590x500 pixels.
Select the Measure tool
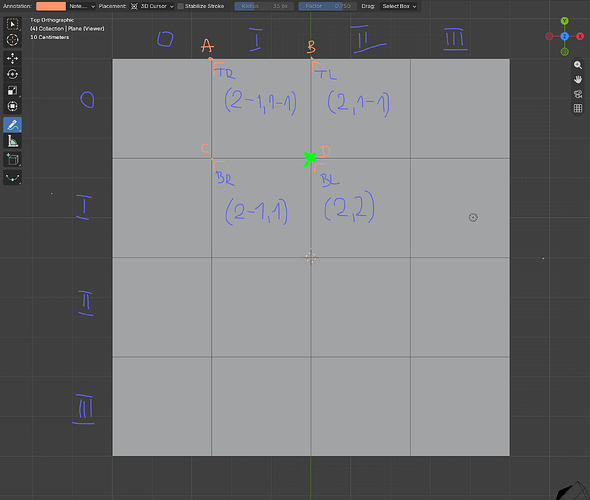pyautogui.click(x=12, y=141)
